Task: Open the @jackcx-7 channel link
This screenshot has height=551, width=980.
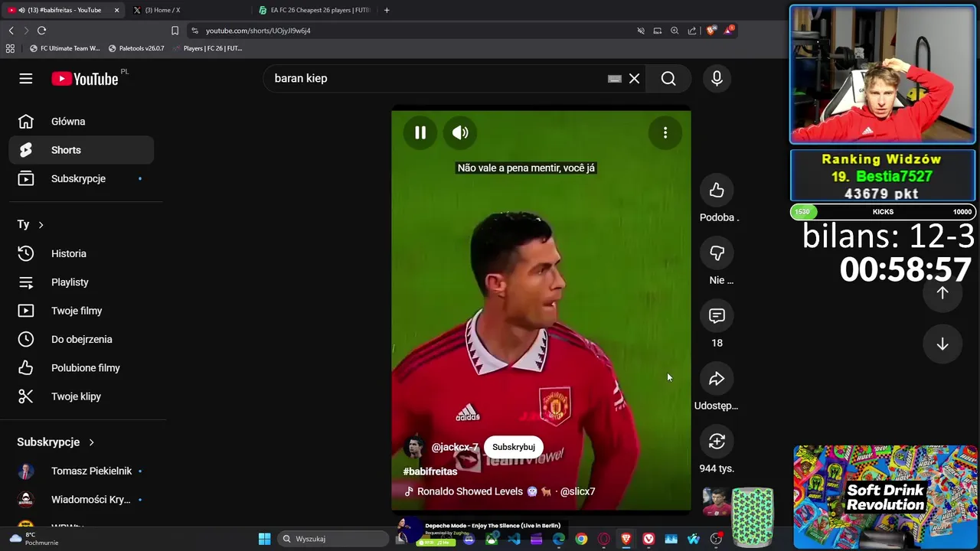Action: tap(455, 447)
